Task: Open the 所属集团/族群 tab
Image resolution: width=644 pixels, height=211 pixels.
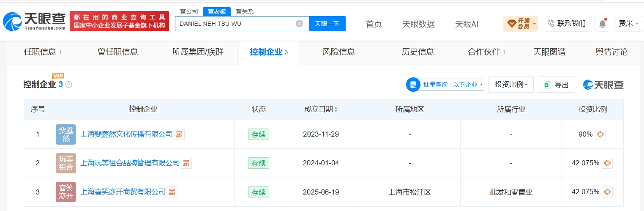Action: 198,52
